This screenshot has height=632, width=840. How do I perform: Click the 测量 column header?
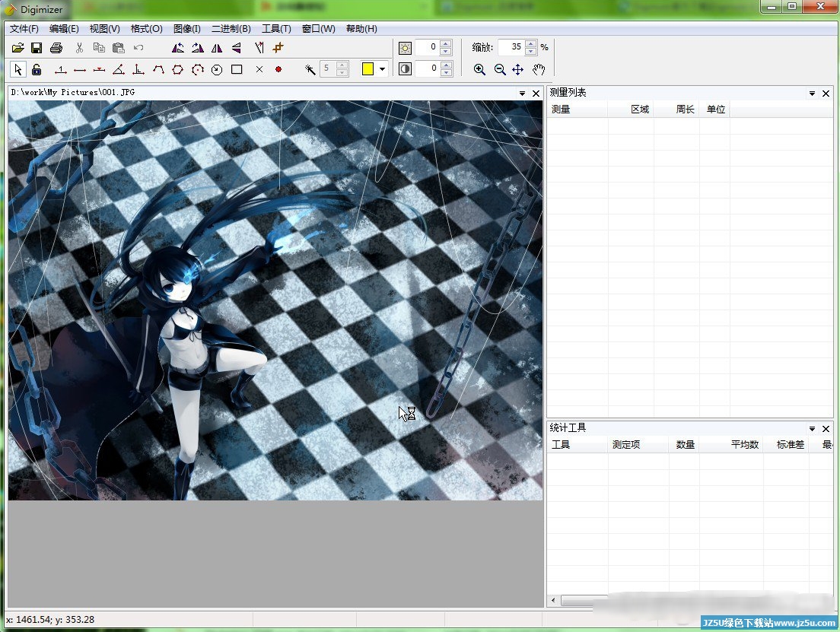(577, 110)
